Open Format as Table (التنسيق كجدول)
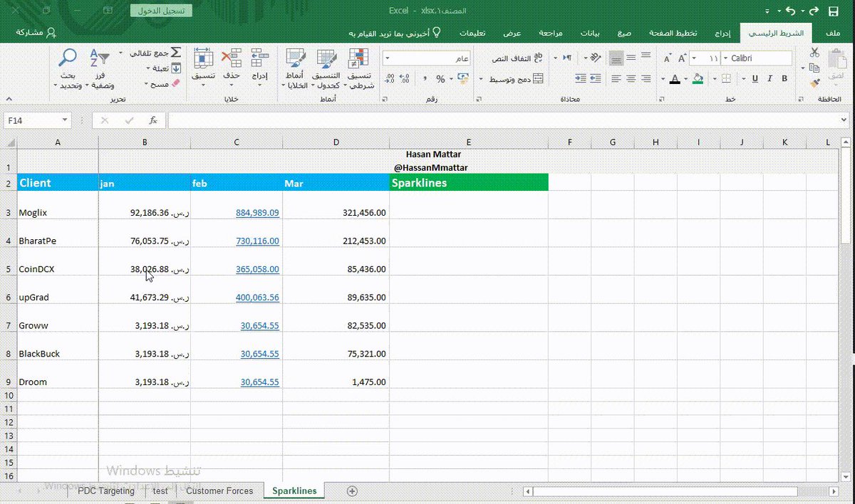This screenshot has height=504, width=855. (327, 69)
